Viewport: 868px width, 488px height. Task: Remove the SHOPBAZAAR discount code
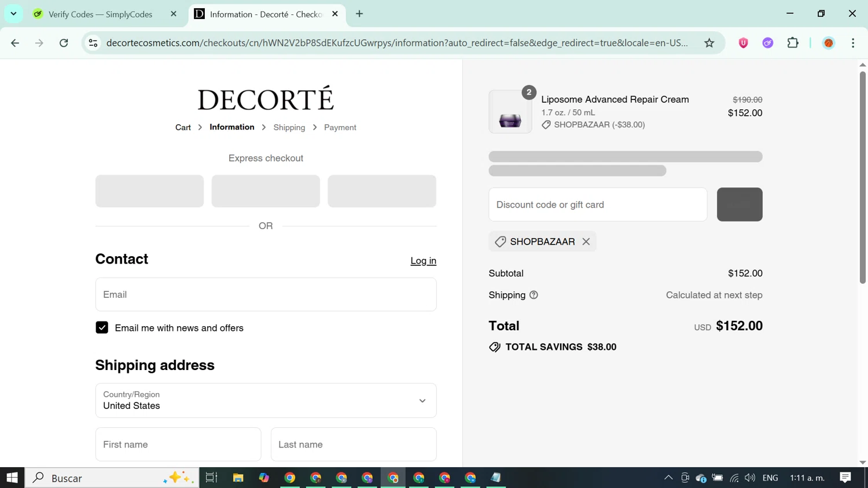(x=586, y=242)
